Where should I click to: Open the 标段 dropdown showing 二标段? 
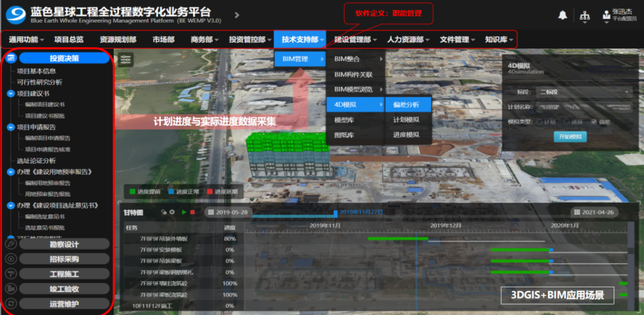point(584,92)
